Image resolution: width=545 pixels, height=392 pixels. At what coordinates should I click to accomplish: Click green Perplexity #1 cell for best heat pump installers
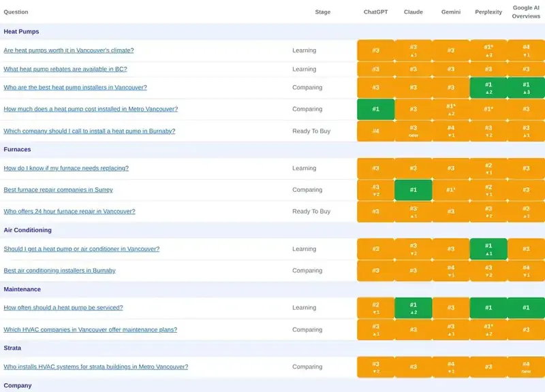pos(488,88)
